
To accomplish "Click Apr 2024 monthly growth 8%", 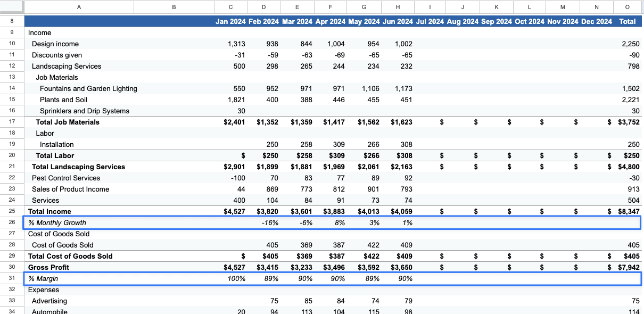I will [339, 222].
